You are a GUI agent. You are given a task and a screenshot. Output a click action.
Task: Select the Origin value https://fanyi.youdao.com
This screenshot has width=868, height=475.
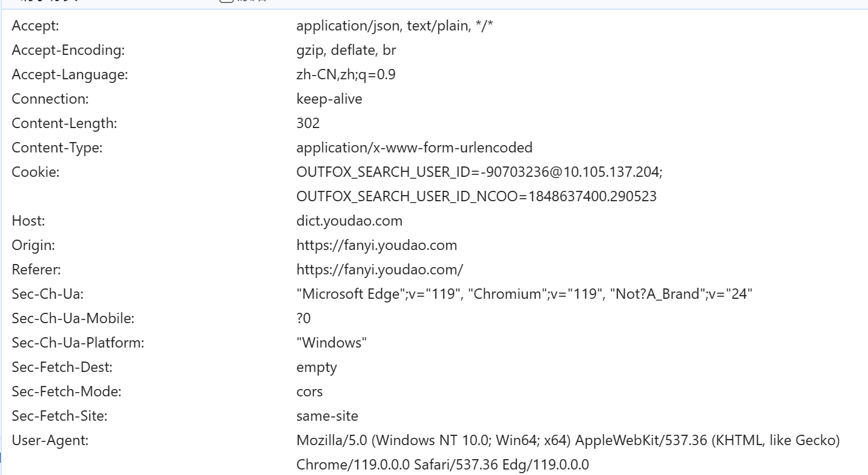pos(376,245)
